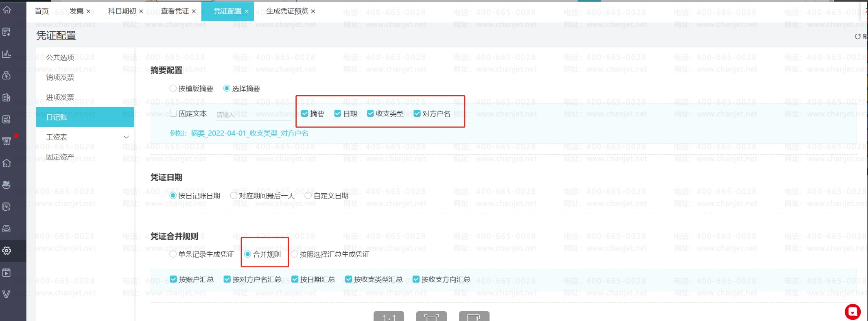Open the sidebar icon with red dot
This screenshot has width=868, height=321.
7,141
